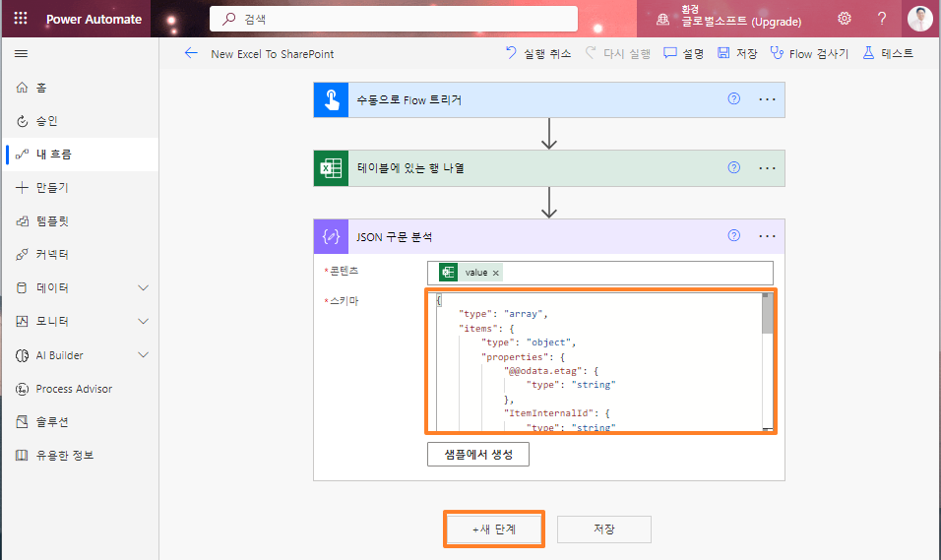The image size is (941, 560).
Task: Open settings gear icon
Action: 845,19
